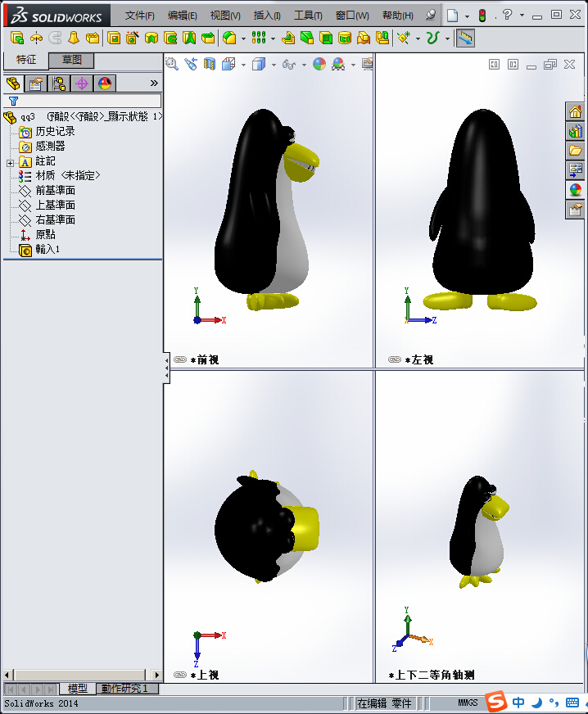Screen dimensions: 588x714
Task: Toggle the Instant3D button
Action: [x=465, y=38]
